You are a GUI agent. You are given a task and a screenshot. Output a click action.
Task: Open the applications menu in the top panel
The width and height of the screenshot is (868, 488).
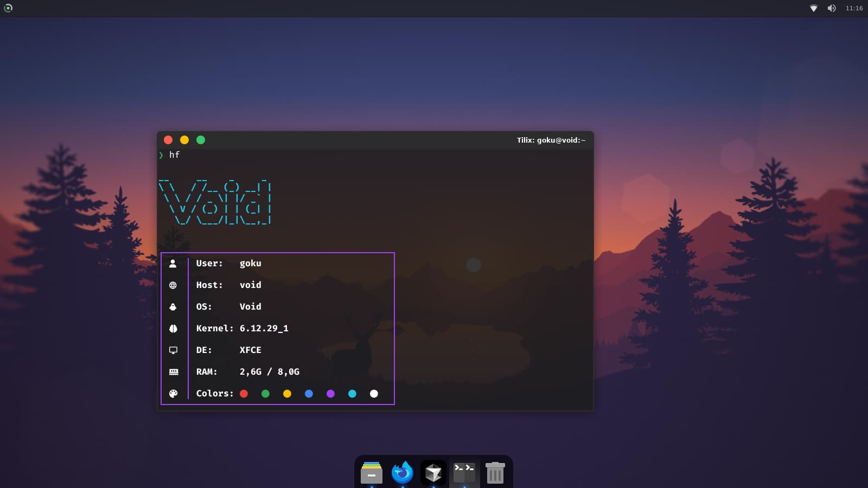(8, 8)
